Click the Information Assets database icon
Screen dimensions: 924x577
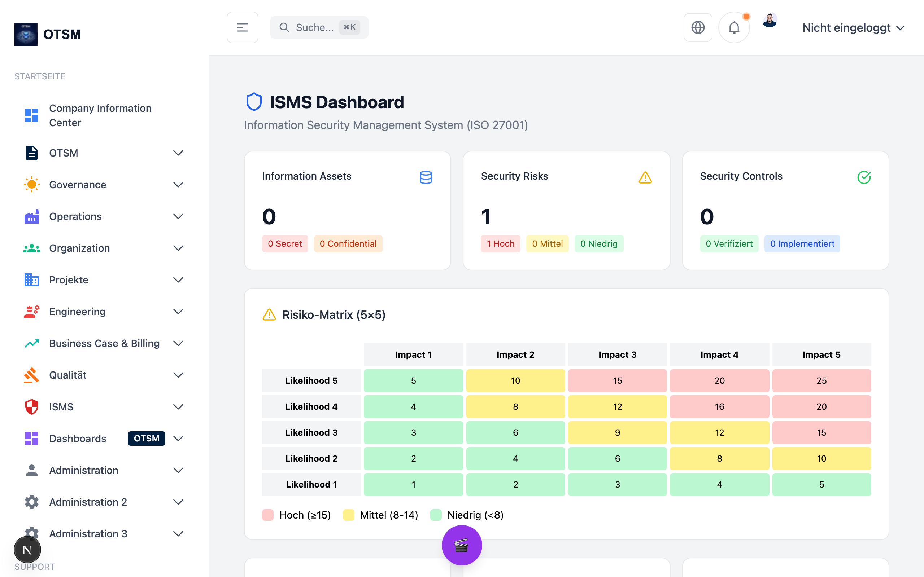[x=426, y=177]
